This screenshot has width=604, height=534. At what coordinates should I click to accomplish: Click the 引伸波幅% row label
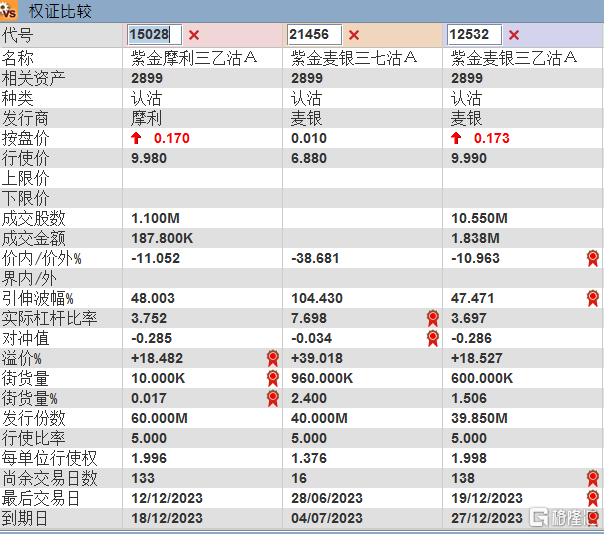click(37, 299)
